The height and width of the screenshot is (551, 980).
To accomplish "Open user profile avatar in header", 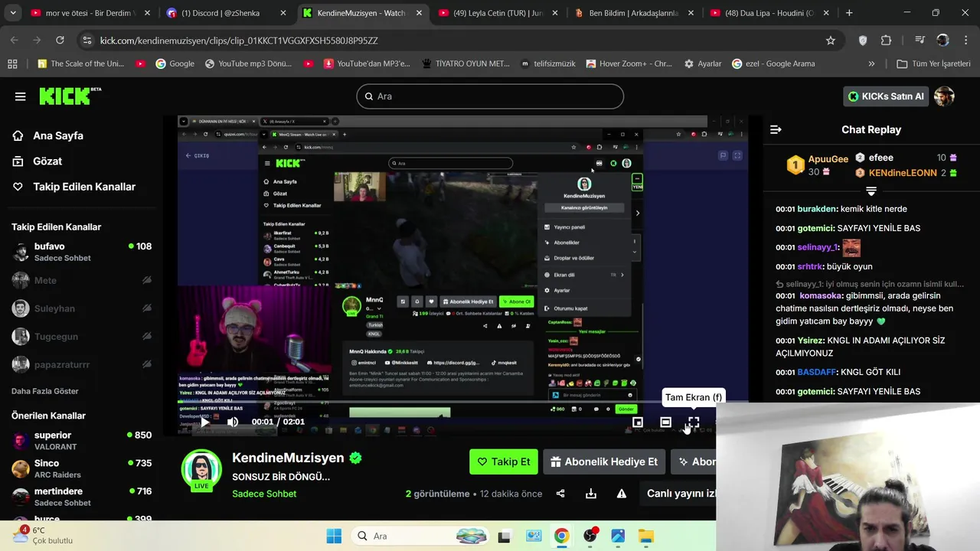I will pos(944,96).
